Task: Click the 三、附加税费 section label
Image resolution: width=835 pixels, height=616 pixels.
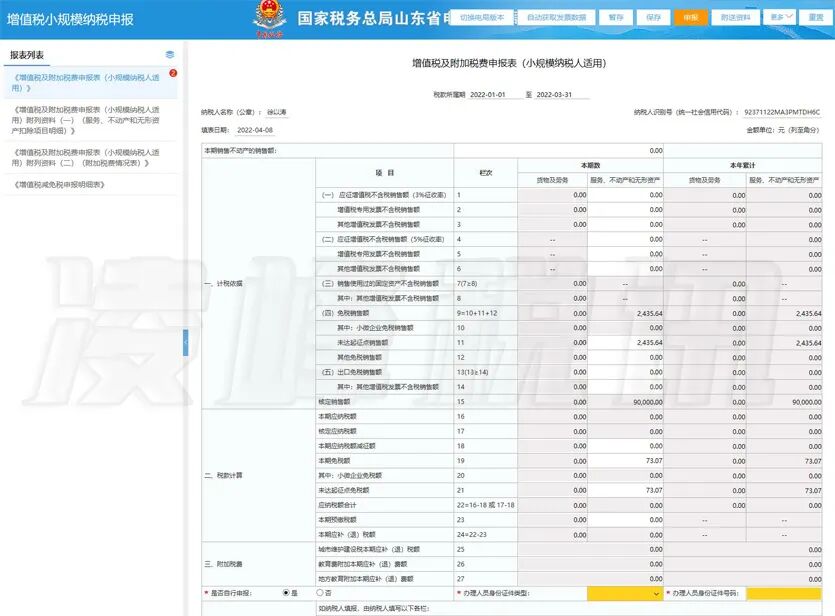Action: tap(224, 564)
